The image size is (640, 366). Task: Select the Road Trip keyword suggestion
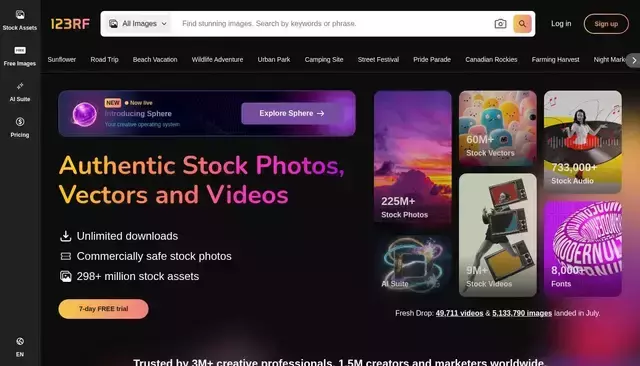coord(104,60)
